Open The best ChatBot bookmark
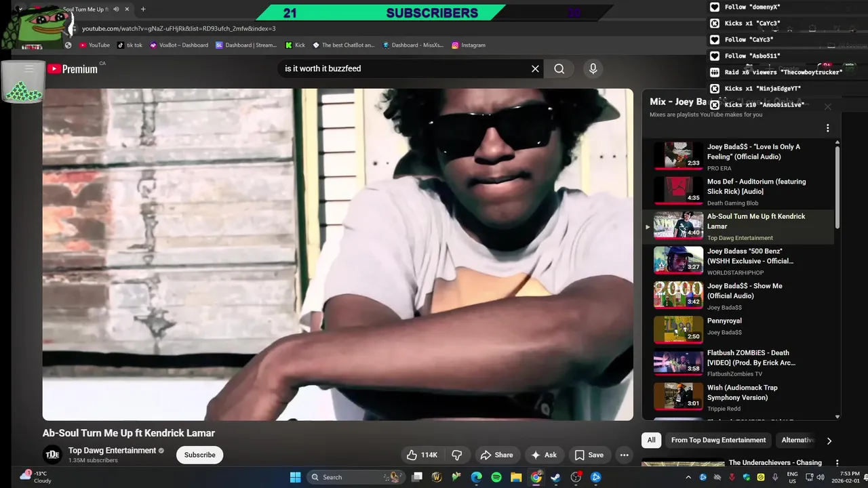This screenshot has height=488, width=868. pyautogui.click(x=343, y=45)
